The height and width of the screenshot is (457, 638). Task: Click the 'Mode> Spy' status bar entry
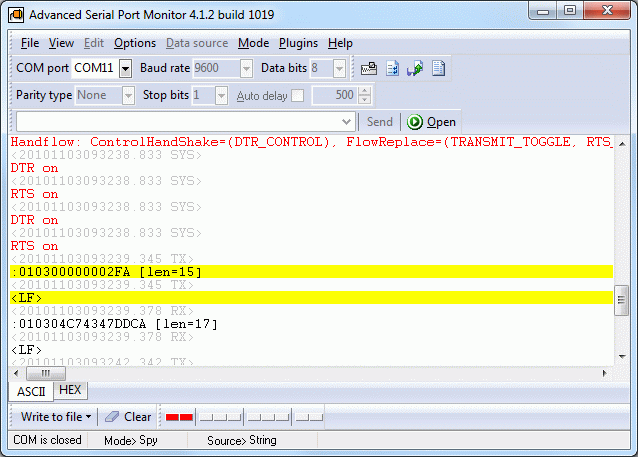pyautogui.click(x=131, y=440)
